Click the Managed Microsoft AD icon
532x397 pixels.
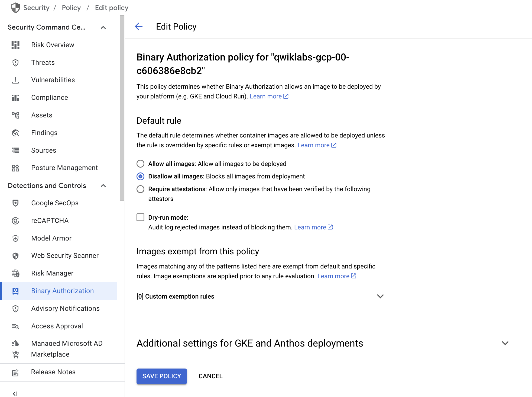click(15, 343)
